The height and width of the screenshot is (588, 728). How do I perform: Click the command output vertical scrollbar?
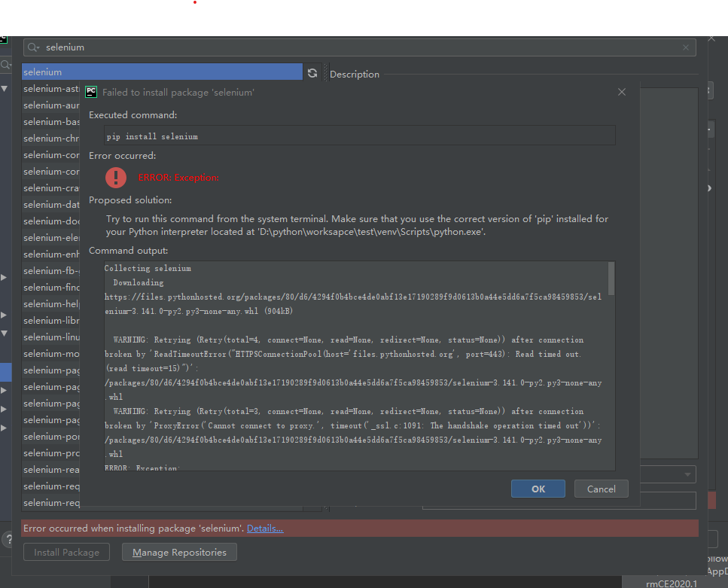click(x=611, y=279)
